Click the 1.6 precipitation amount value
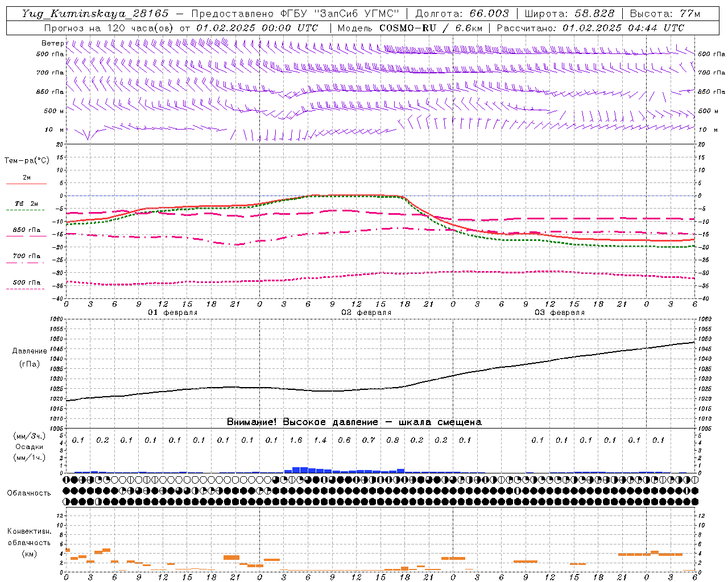 (296, 440)
